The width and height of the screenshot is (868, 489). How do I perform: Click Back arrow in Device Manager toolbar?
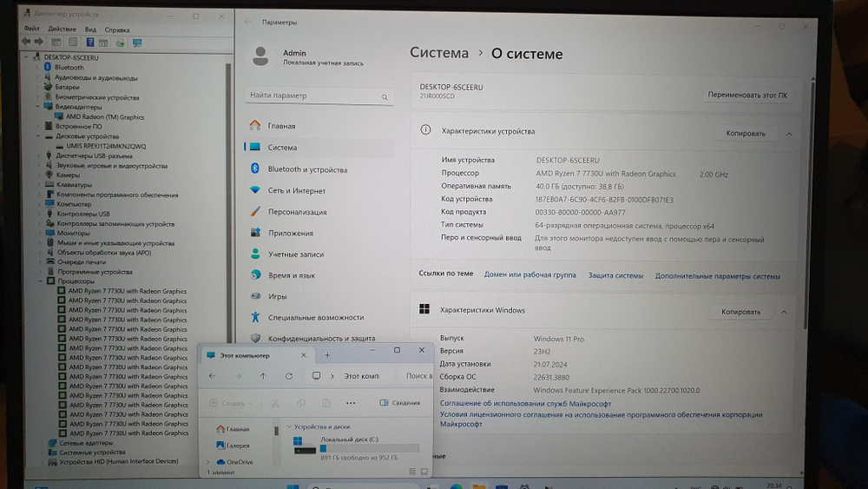[x=26, y=42]
